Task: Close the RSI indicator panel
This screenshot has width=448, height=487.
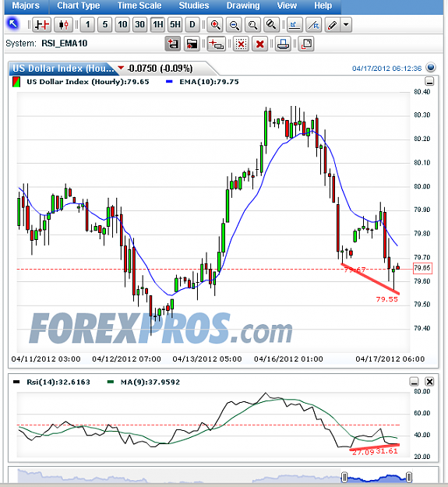Action: click(429, 381)
